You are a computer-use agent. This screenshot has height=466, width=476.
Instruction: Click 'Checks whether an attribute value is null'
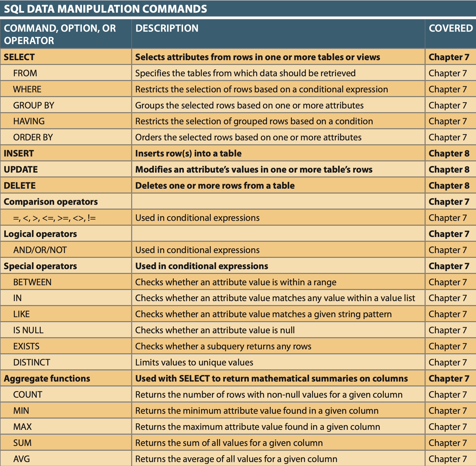(215, 330)
